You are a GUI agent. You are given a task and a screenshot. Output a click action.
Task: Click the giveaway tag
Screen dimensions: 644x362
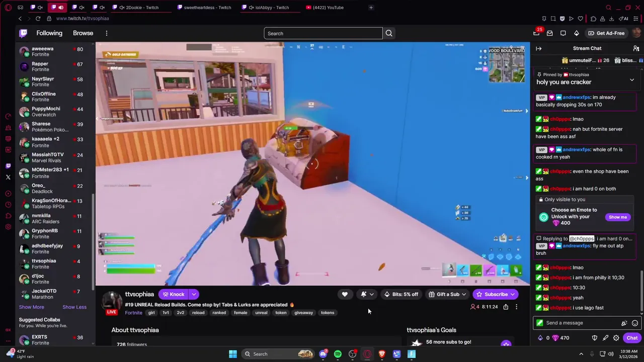303,313
